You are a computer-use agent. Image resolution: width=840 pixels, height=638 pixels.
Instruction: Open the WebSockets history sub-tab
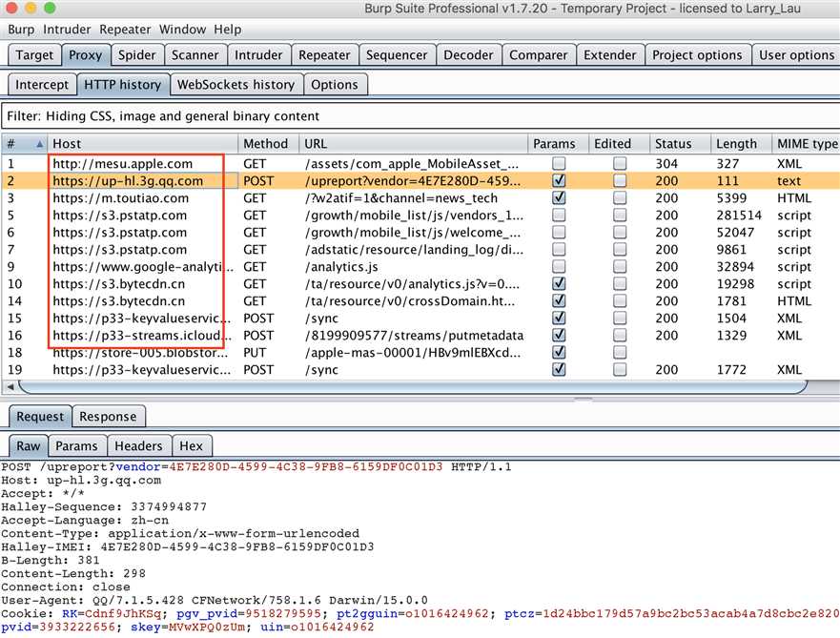click(x=236, y=85)
